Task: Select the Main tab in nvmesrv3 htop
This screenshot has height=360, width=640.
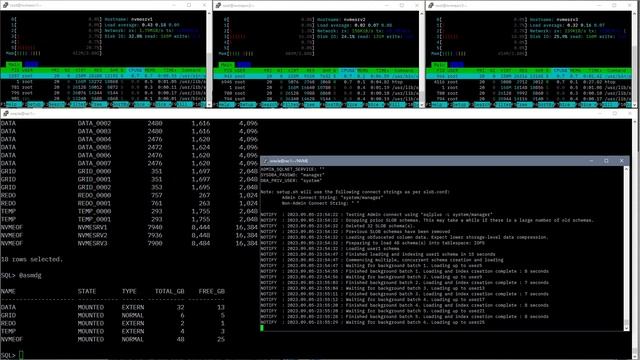Action: (440, 64)
